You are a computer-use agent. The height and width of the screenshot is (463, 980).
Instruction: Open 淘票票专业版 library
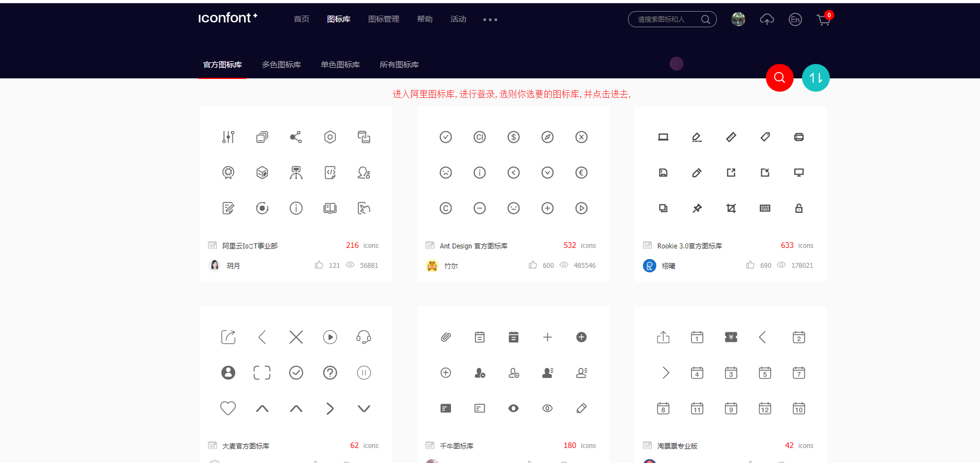[x=677, y=446]
